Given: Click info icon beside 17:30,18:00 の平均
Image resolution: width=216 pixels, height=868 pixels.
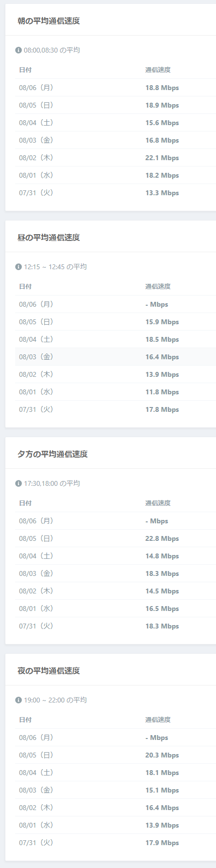Looking at the screenshot, I should click(x=19, y=483).
